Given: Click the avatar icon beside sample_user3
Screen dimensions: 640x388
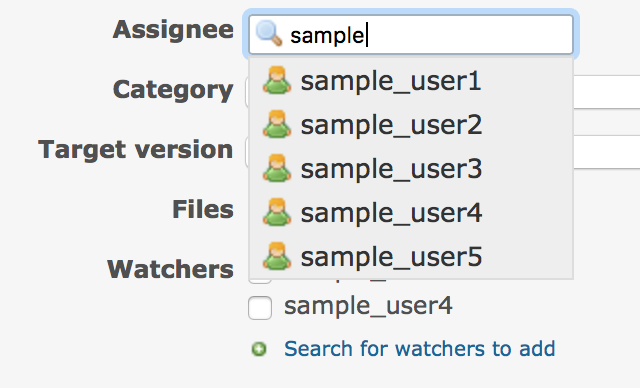Looking at the screenshot, I should click(x=277, y=168).
